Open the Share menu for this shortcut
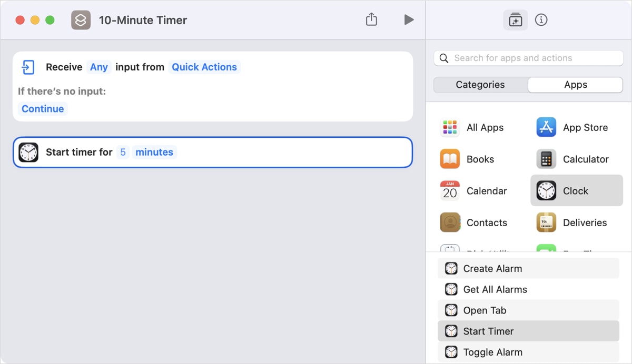The width and height of the screenshot is (632, 364). click(x=371, y=19)
